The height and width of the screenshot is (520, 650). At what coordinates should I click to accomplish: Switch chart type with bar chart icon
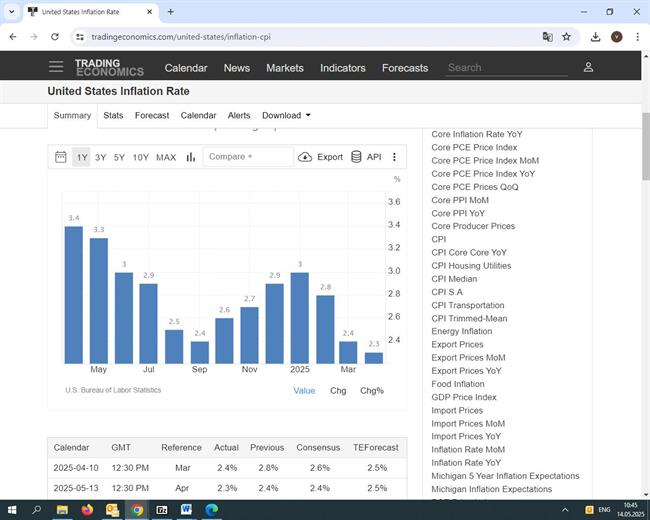[191, 157]
